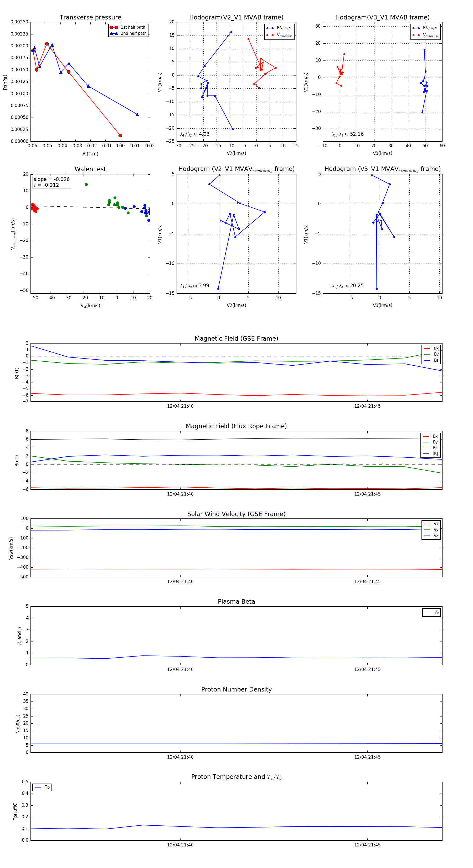Image resolution: width=473 pixels, height=868 pixels.
Task: Select the Vx legend entry
Action: 431,524
